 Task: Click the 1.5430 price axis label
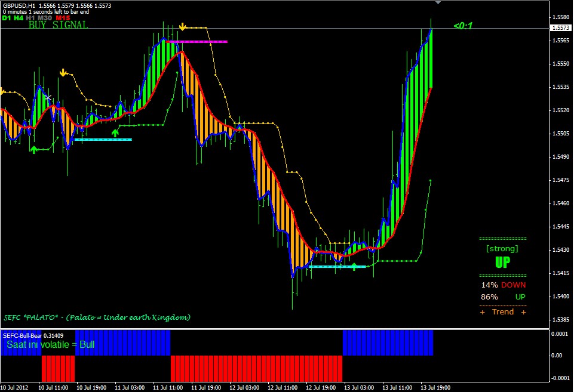click(x=561, y=250)
